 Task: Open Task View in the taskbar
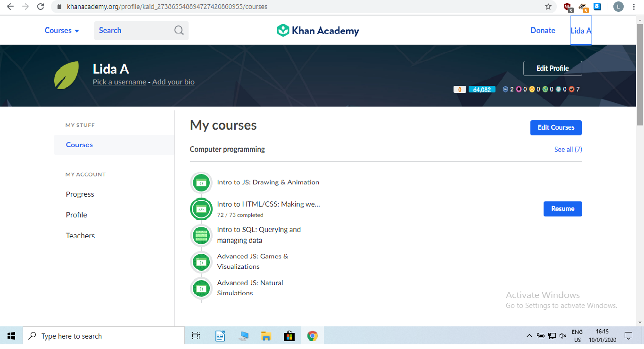(196, 336)
